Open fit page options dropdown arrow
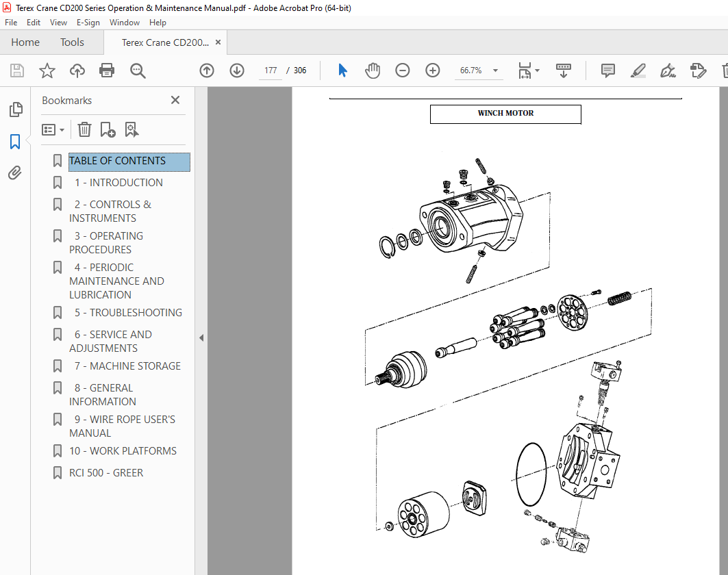The height and width of the screenshot is (575, 728). click(537, 71)
